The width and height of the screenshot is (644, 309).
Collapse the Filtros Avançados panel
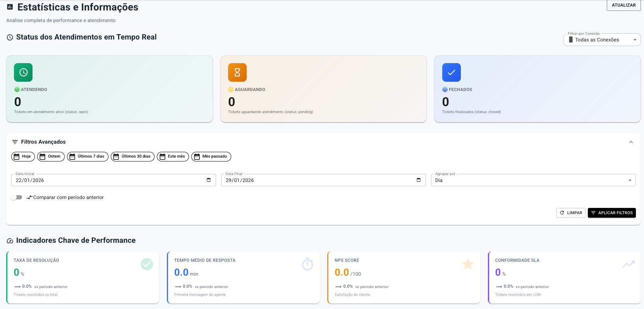pos(631,142)
